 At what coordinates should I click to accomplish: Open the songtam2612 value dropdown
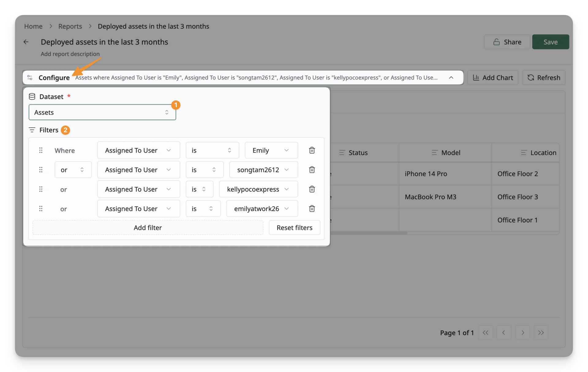pos(263,170)
